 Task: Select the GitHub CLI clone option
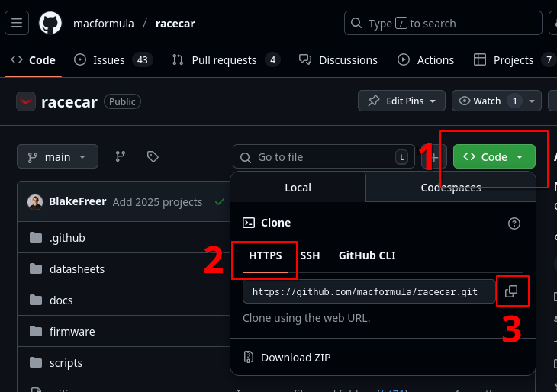coord(367,255)
